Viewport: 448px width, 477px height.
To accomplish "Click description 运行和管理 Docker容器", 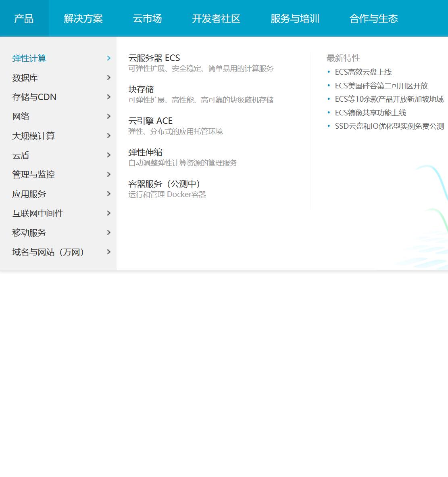I will (x=167, y=195).
